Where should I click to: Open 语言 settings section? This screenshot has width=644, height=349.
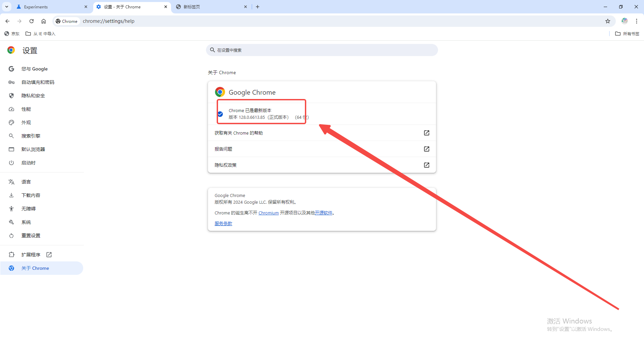pyautogui.click(x=42, y=182)
